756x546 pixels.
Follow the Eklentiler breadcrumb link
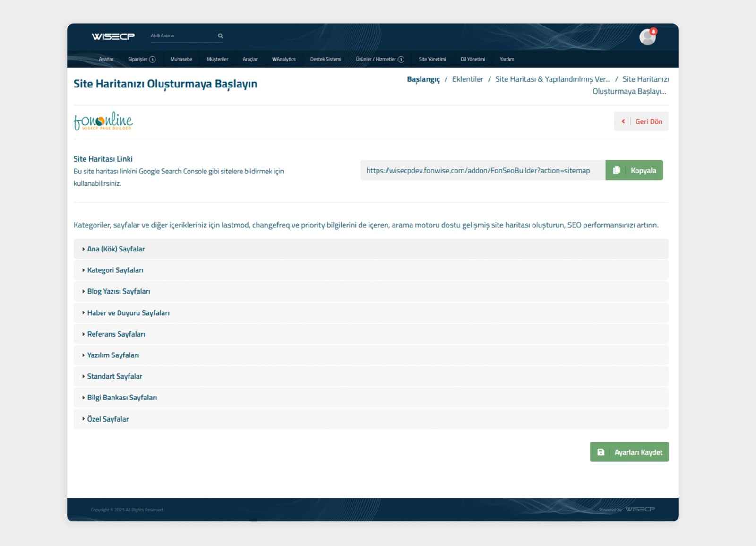point(467,79)
